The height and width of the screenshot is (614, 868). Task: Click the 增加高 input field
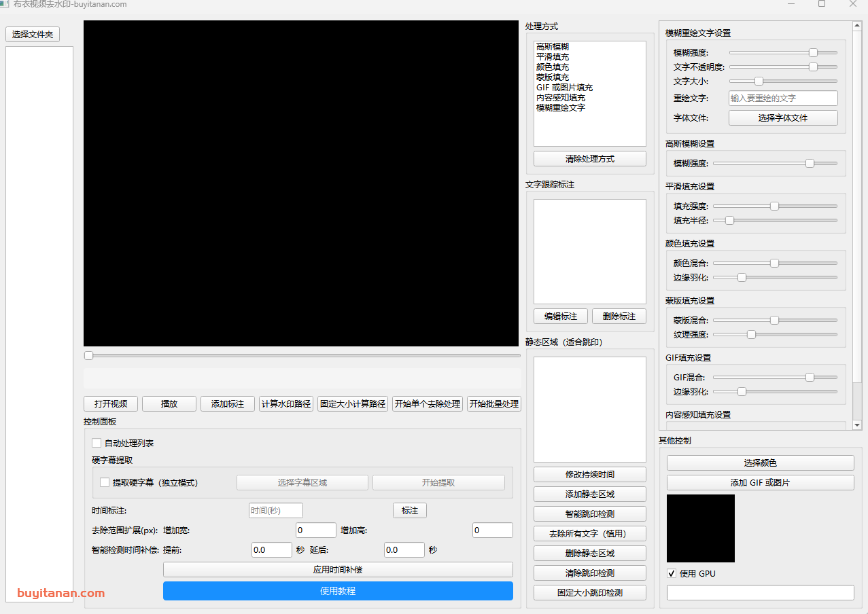(493, 530)
